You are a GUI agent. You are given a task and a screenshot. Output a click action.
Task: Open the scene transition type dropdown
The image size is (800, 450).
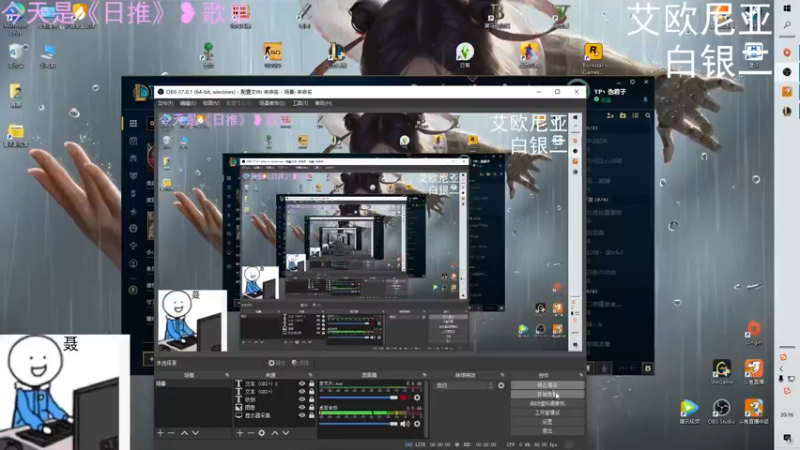(464, 385)
